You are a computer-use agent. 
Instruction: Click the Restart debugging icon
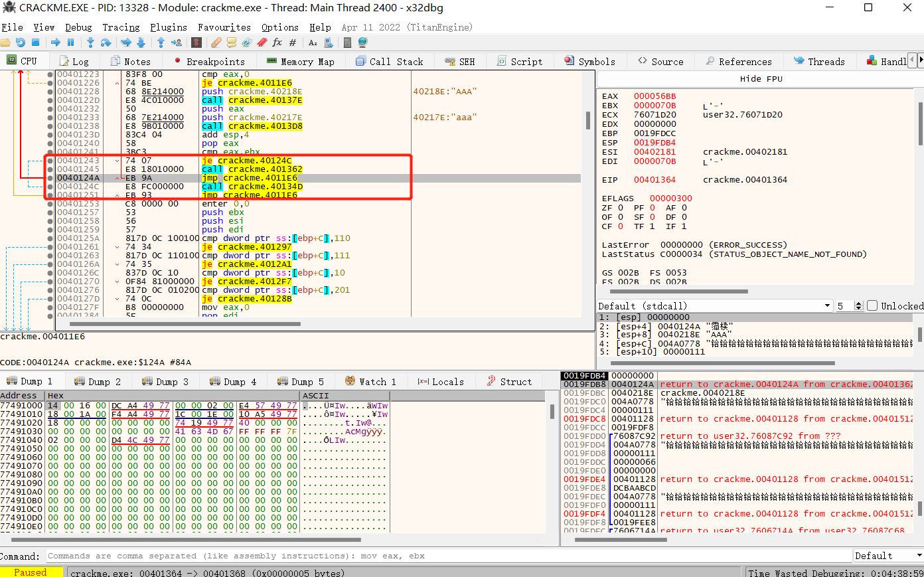tap(21, 42)
